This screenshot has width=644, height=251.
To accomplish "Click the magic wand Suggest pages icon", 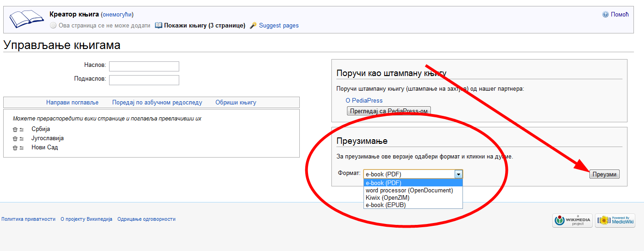I will (253, 26).
